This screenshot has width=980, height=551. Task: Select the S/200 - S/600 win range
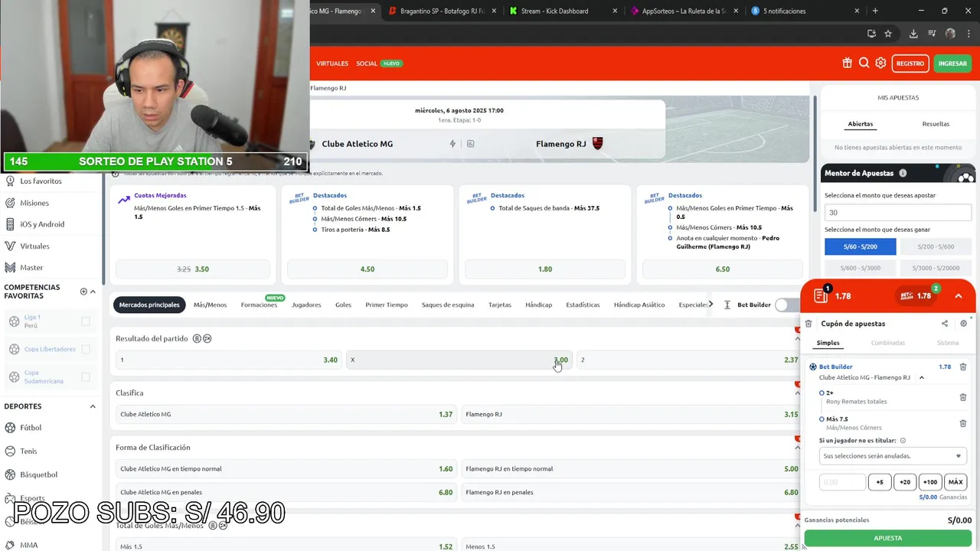tap(936, 246)
